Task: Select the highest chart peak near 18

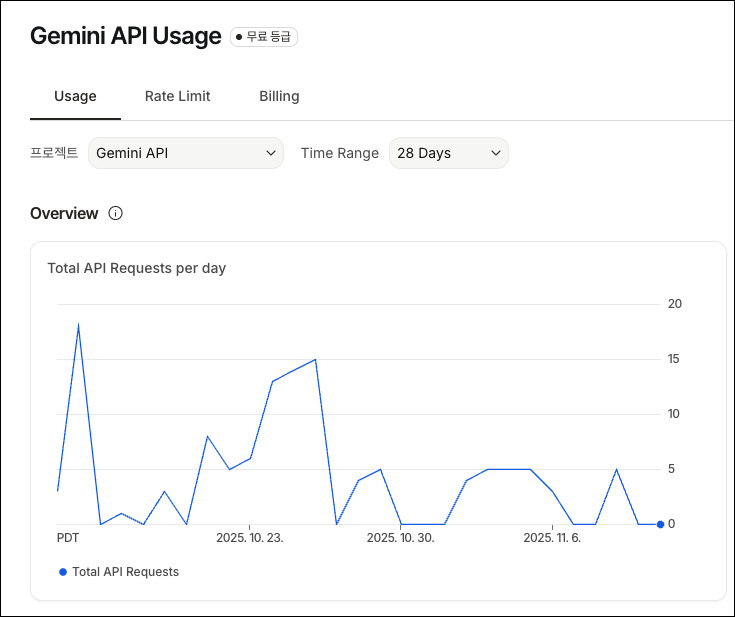Action: (78, 324)
